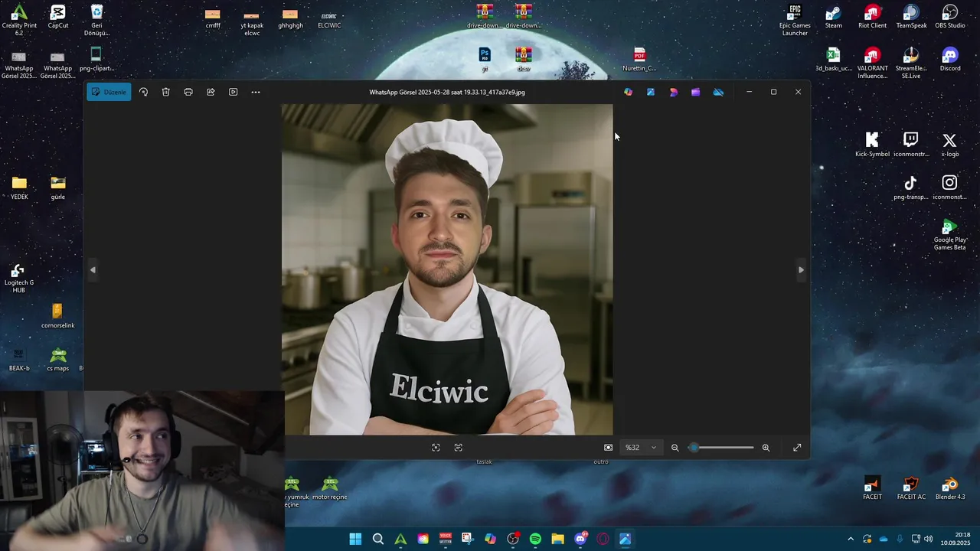Open the Windows Start menu

click(355, 539)
